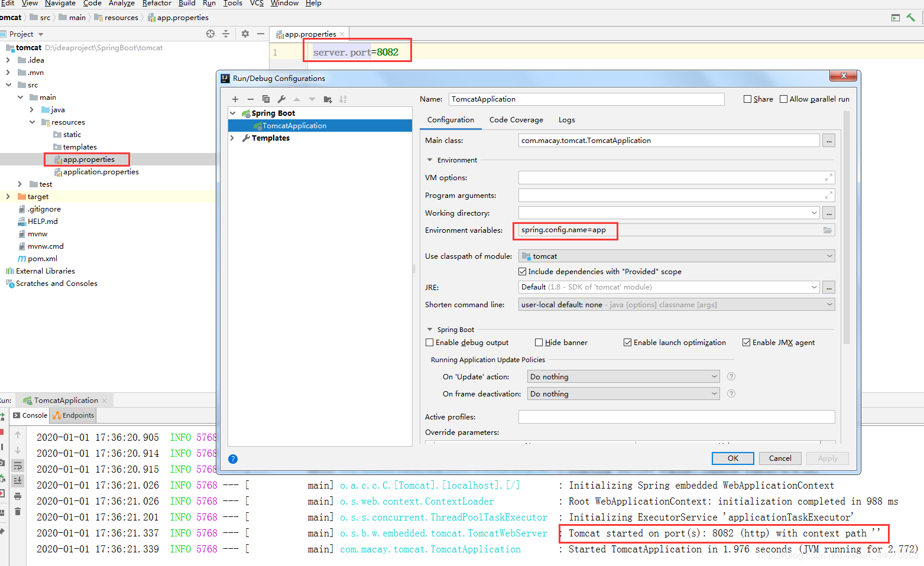Show help for On 'Update' action
This screenshot has width=924, height=566.
click(731, 376)
